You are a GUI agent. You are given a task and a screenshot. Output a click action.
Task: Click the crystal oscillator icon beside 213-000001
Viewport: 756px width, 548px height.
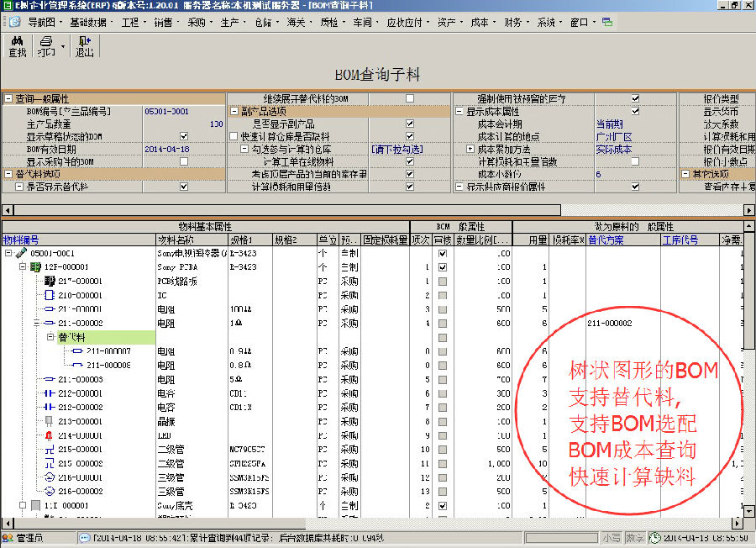(48, 422)
